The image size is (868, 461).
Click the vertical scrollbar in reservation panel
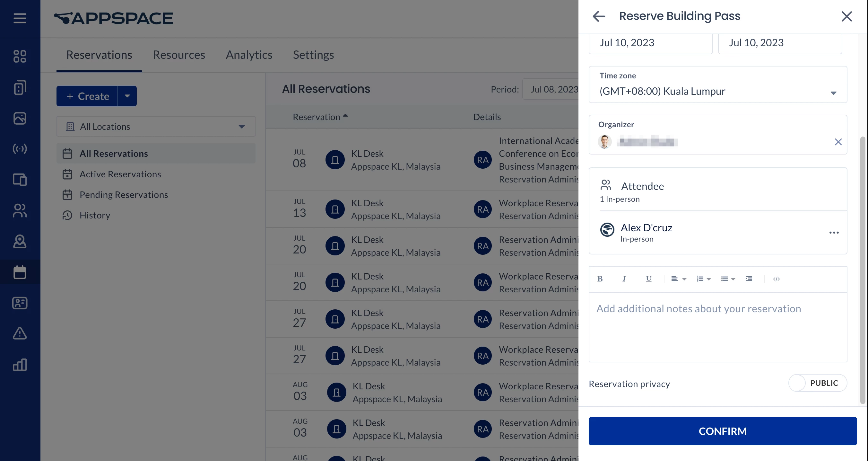click(x=863, y=270)
